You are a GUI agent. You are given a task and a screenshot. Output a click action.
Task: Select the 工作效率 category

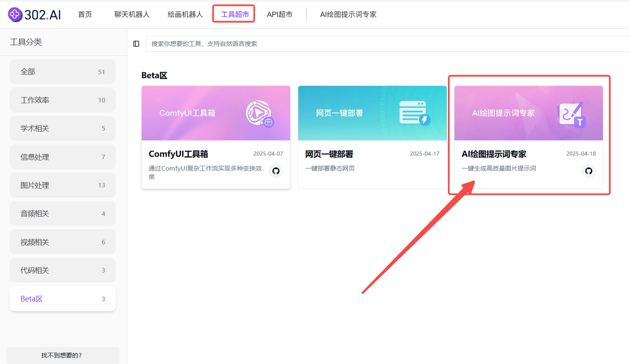pos(63,100)
